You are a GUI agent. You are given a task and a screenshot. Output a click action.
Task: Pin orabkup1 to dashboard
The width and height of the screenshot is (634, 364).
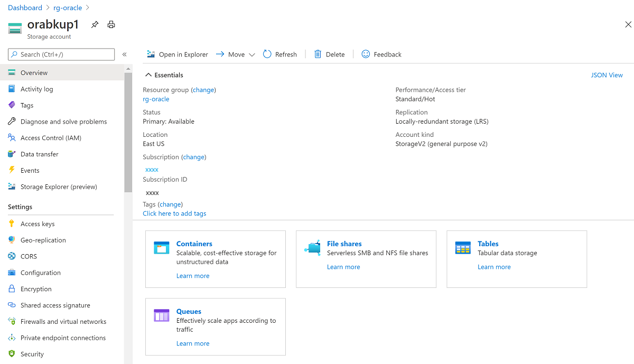[95, 24]
